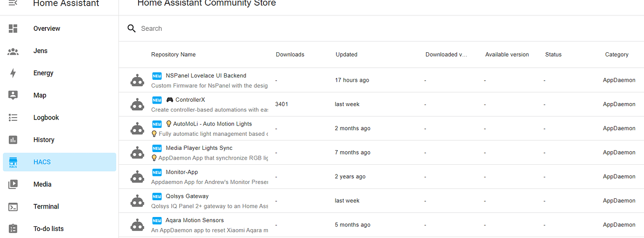
Task: Click robot icon of Media Player Lights Sync
Action: pyautogui.click(x=137, y=153)
